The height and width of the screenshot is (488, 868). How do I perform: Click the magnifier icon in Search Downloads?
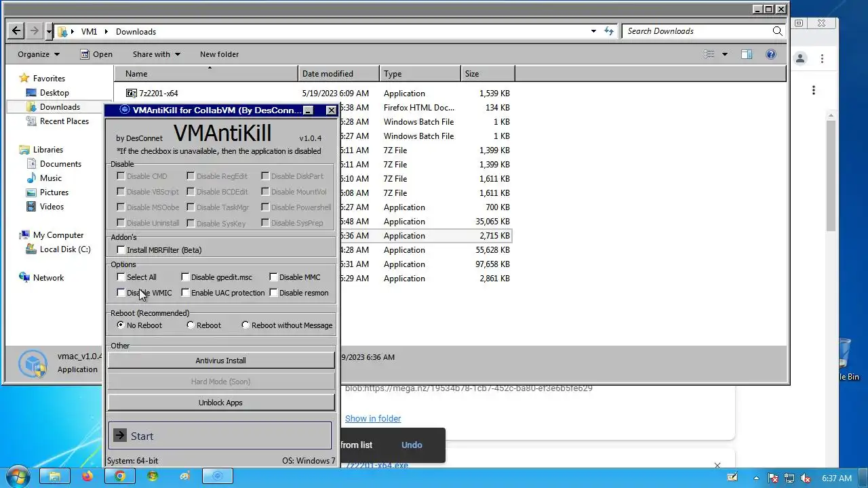[x=777, y=31]
